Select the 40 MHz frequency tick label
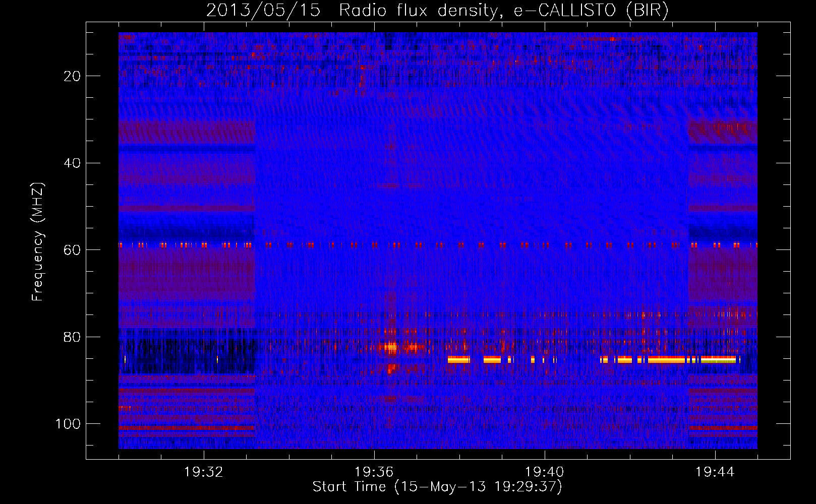Screen dimensions: 816x504 click(x=73, y=163)
